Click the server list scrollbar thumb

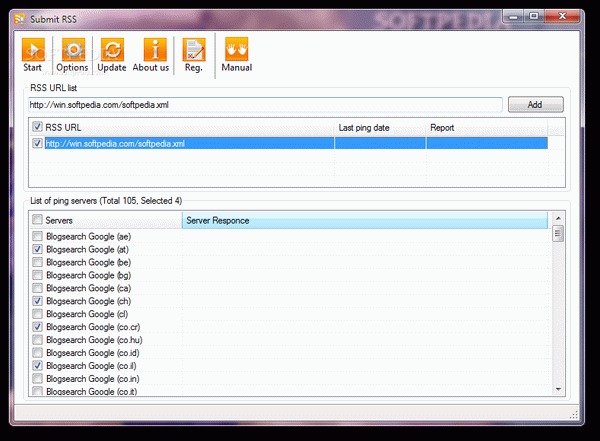click(558, 234)
